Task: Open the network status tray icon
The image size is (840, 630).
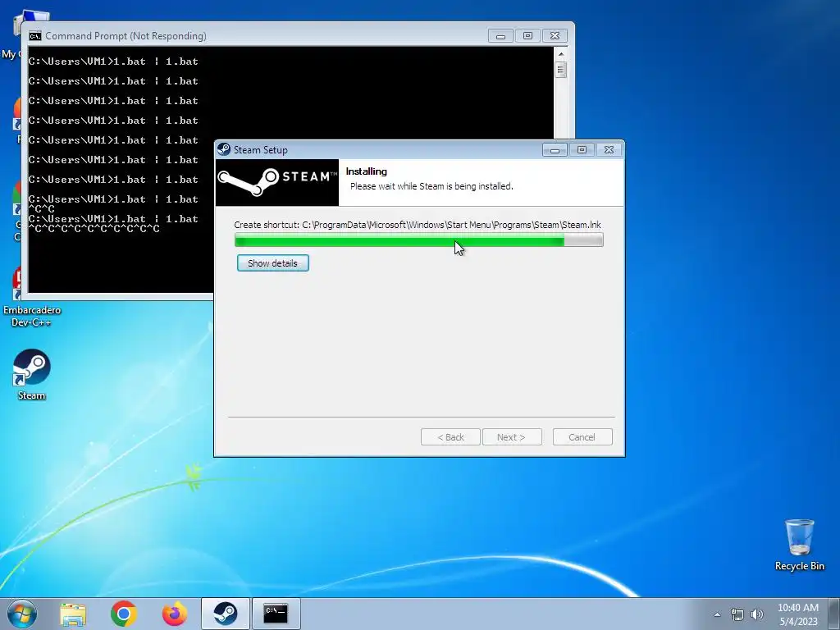Action: click(737, 614)
